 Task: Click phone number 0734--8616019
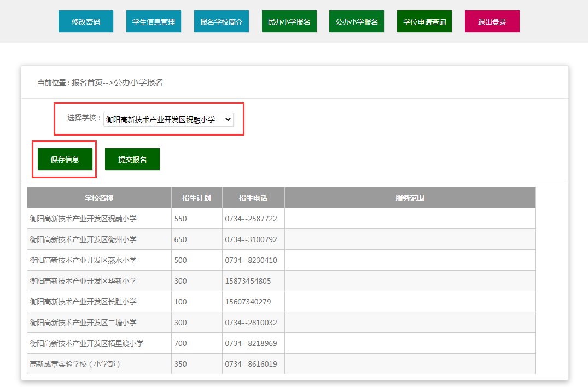click(x=251, y=364)
